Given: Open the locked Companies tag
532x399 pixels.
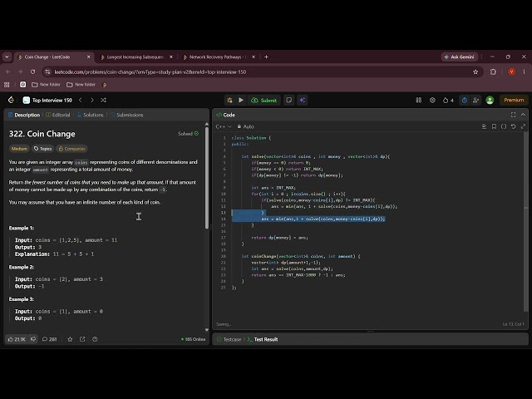Looking at the screenshot, I should click(x=71, y=149).
